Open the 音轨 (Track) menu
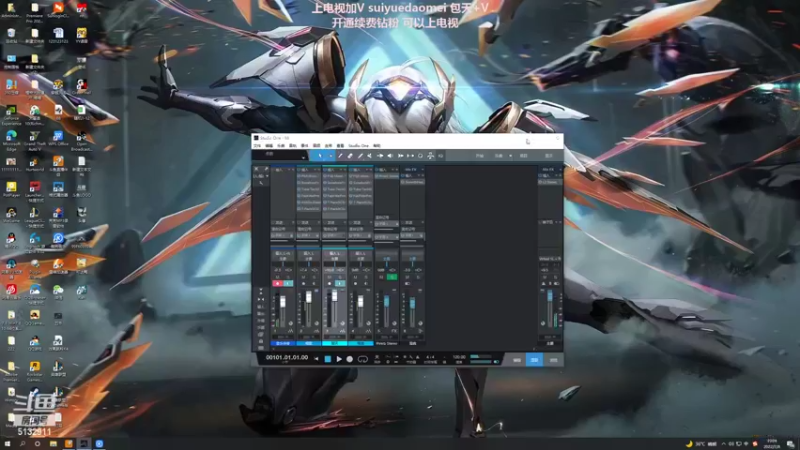The height and width of the screenshot is (450, 800). (292, 145)
